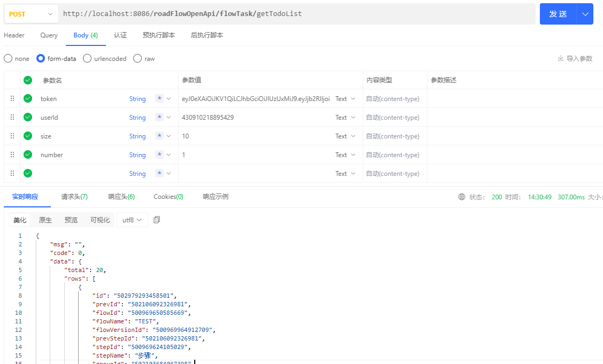This screenshot has height=364, width=603.
Task: Open the 认证 tab
Action: (120, 35)
